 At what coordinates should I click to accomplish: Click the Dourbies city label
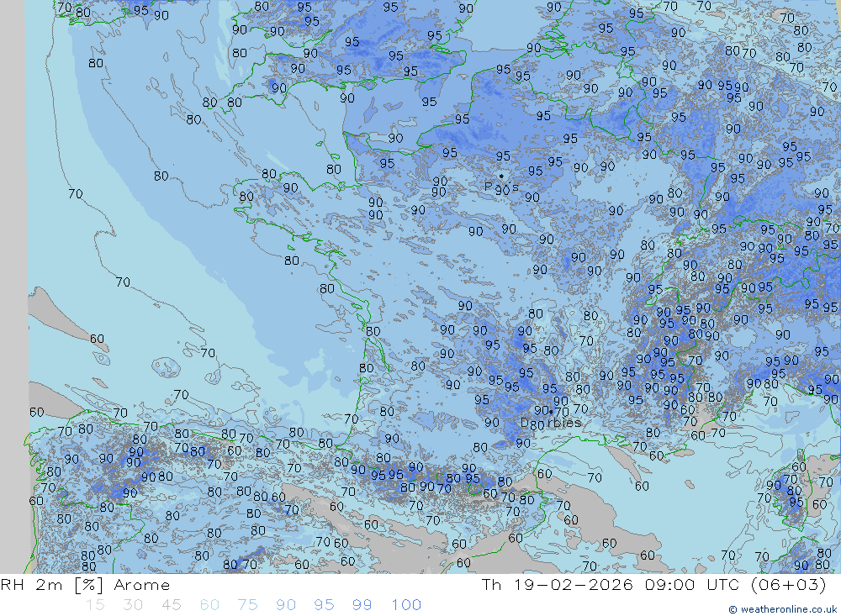pos(551,423)
